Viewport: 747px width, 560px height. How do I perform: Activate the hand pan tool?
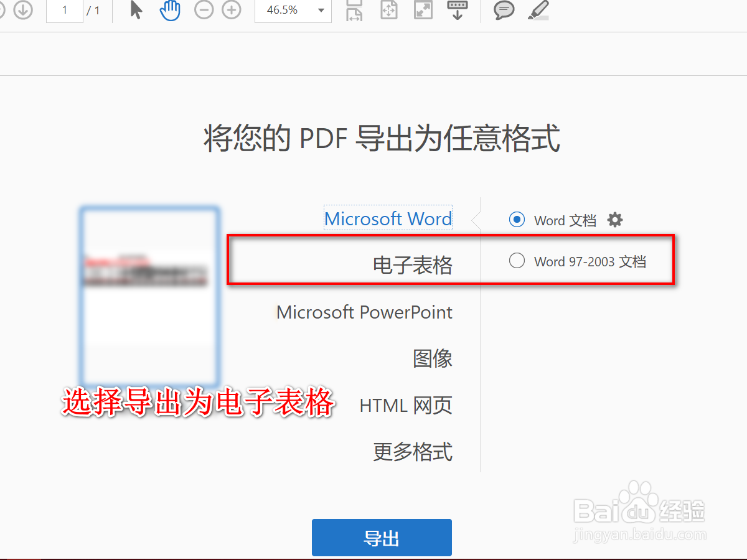(x=170, y=10)
